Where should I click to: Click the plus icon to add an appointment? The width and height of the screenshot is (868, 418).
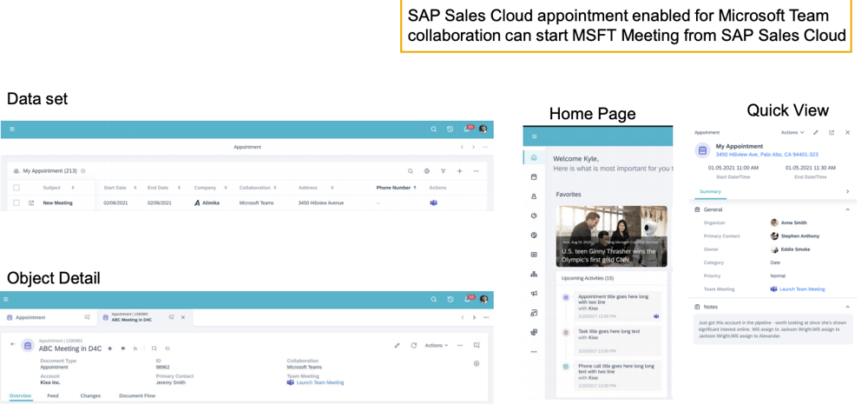pyautogui.click(x=459, y=171)
